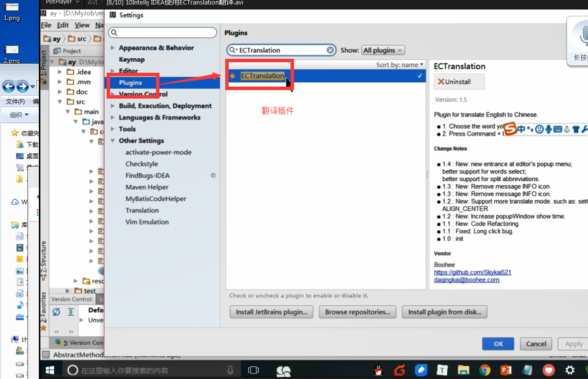
Task: Click the expand-all icon in Version Control panel
Action: (70, 312)
